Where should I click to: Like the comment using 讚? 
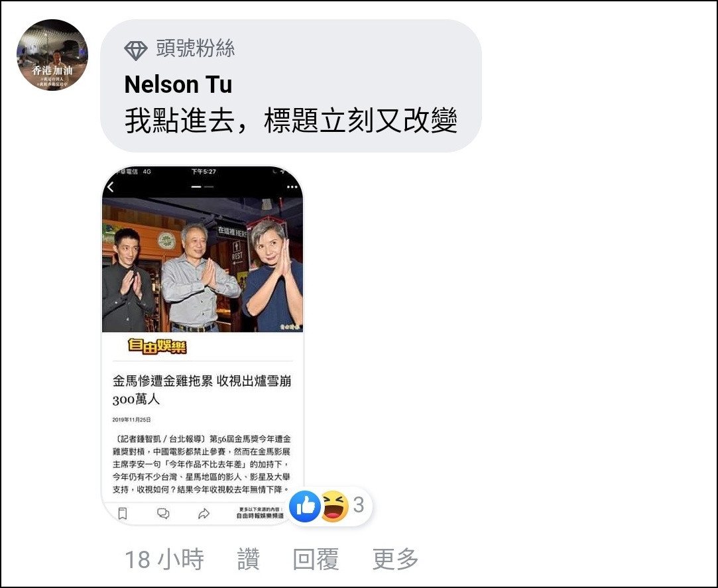248,559
